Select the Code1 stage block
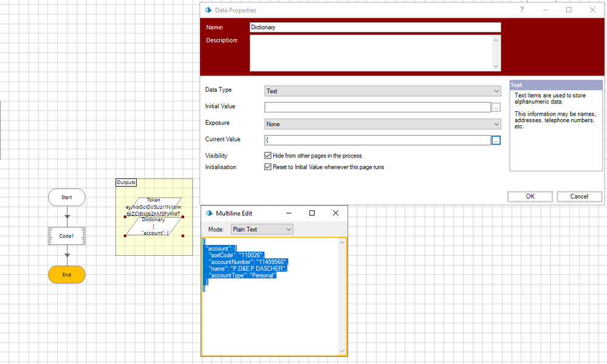Screen dimensions: 607x364 pyautogui.click(x=67, y=236)
